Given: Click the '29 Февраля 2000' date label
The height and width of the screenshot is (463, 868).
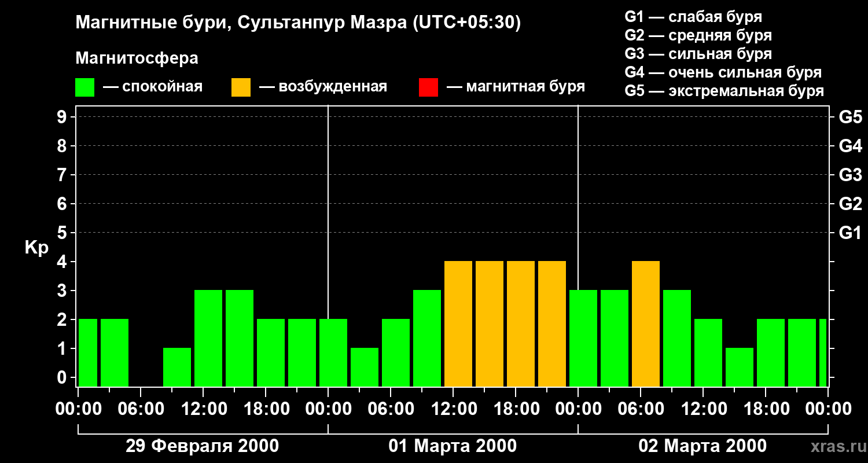Looking at the screenshot, I should coord(202,446).
